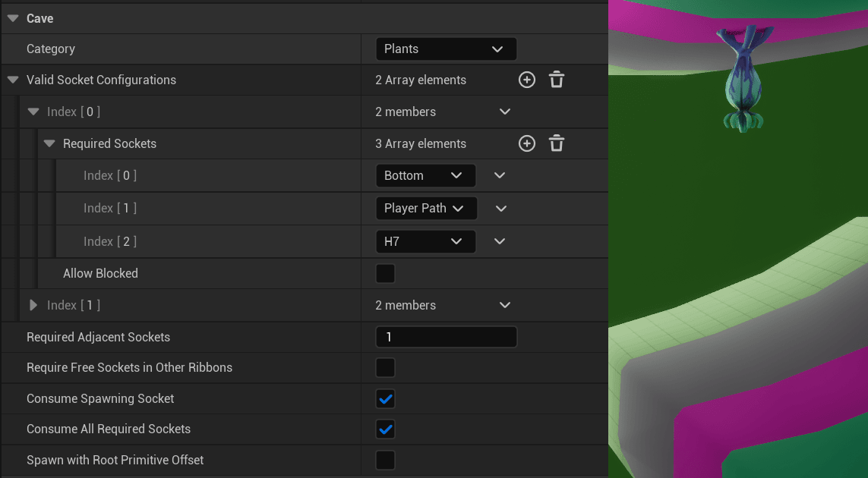Select '3 Array elements' text

click(421, 144)
